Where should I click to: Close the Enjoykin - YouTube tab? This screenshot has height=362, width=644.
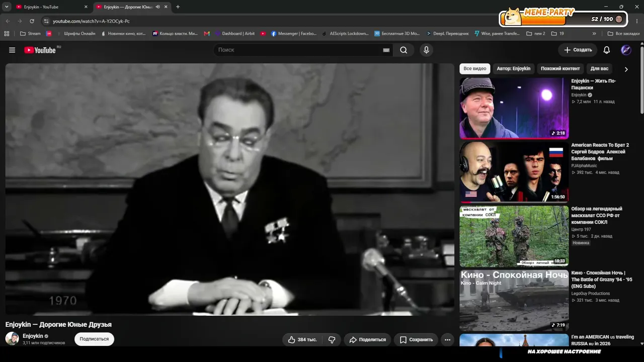(86, 7)
